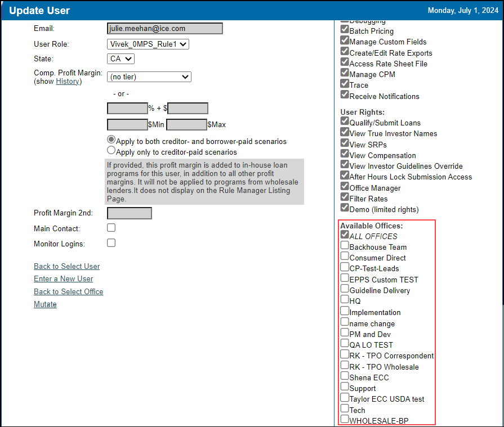The height and width of the screenshot is (427, 504).
Task: Open the profit margin History link
Action: pos(67,81)
